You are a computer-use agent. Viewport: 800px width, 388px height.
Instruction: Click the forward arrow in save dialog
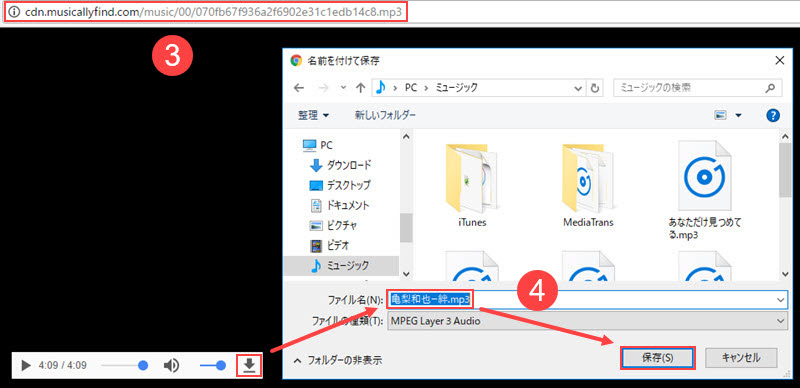click(x=323, y=88)
